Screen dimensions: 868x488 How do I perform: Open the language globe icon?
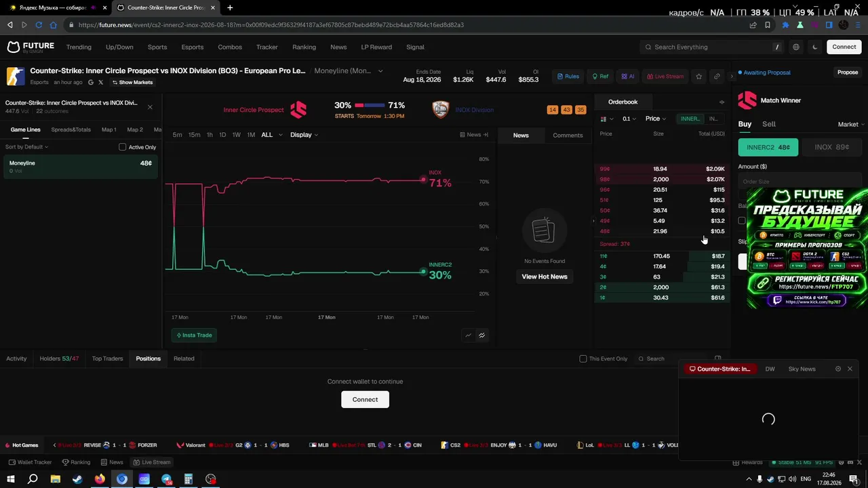coord(796,47)
